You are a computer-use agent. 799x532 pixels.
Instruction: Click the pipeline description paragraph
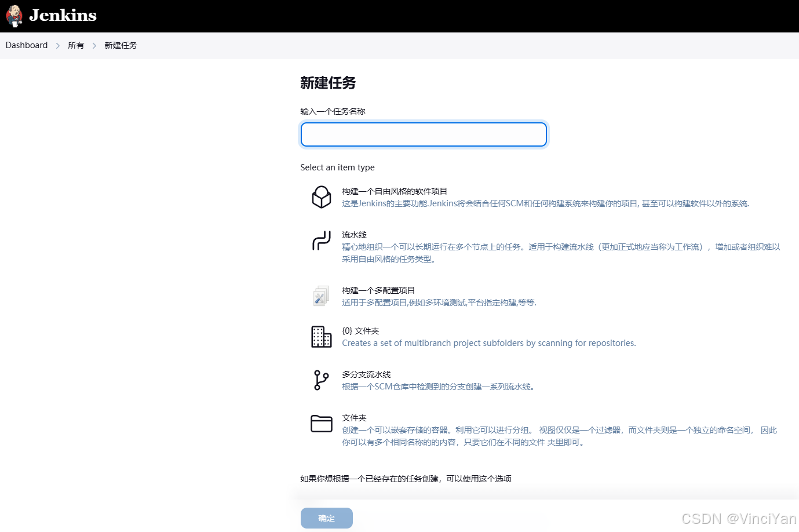click(x=561, y=253)
